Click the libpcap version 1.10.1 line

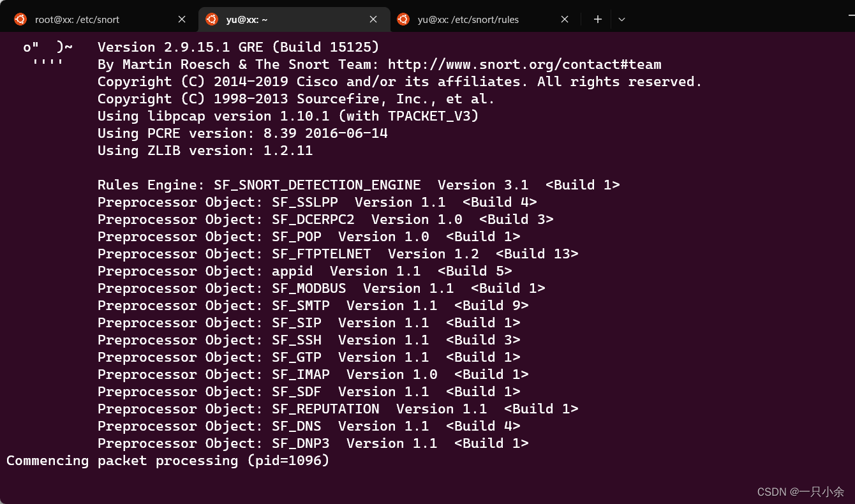pyautogui.click(x=288, y=116)
